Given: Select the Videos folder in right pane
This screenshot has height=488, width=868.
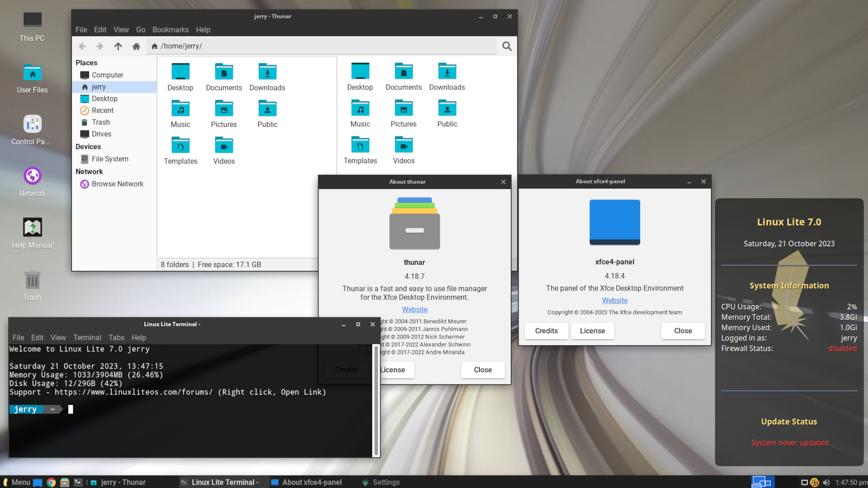Looking at the screenshot, I should point(404,150).
